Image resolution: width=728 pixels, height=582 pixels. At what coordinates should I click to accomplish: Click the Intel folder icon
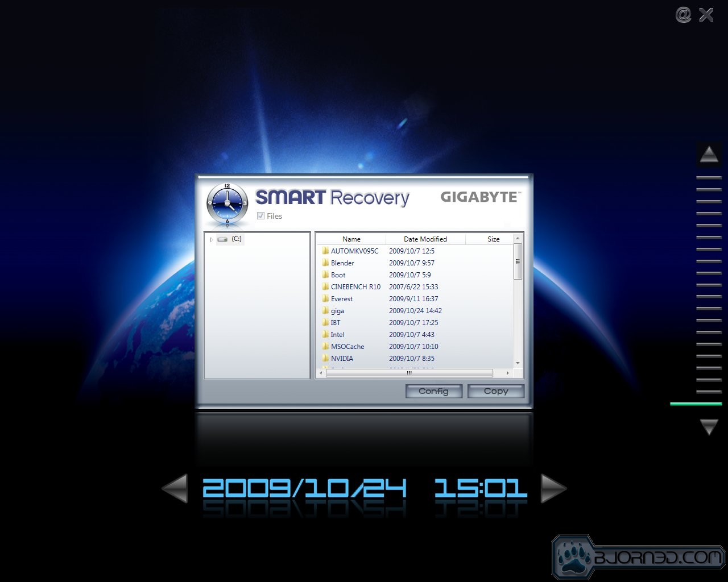click(325, 334)
